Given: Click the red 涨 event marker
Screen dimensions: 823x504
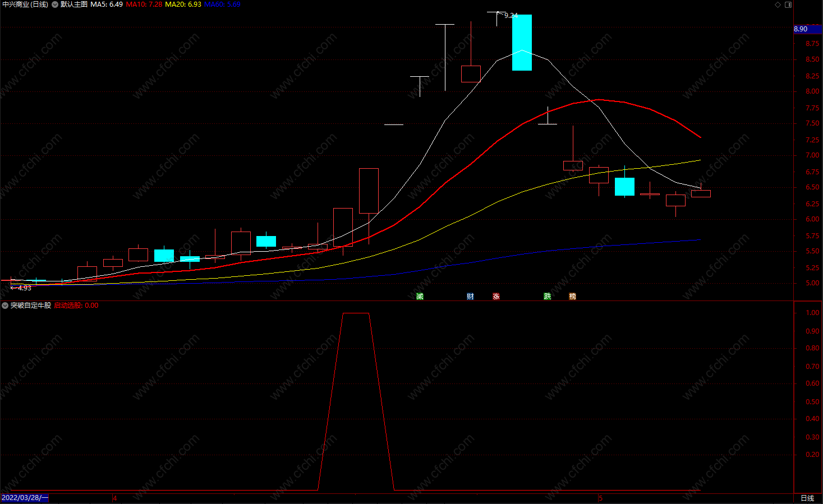Looking at the screenshot, I should 496,296.
